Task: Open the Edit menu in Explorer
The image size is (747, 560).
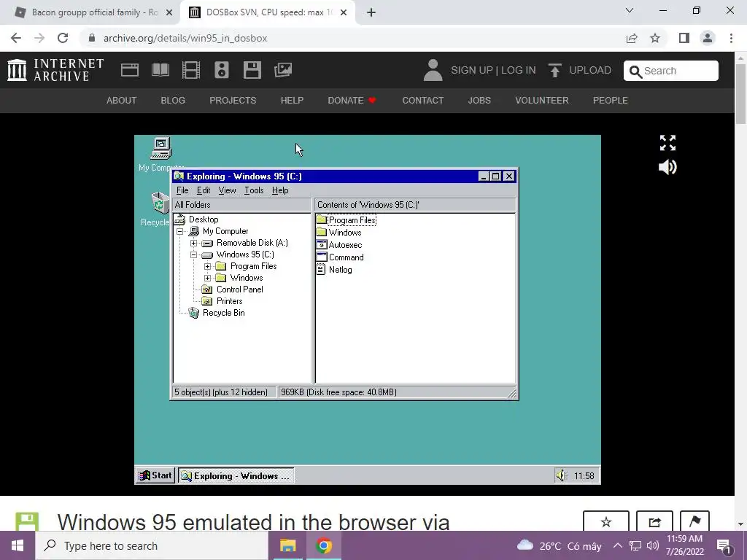Action: [204, 190]
